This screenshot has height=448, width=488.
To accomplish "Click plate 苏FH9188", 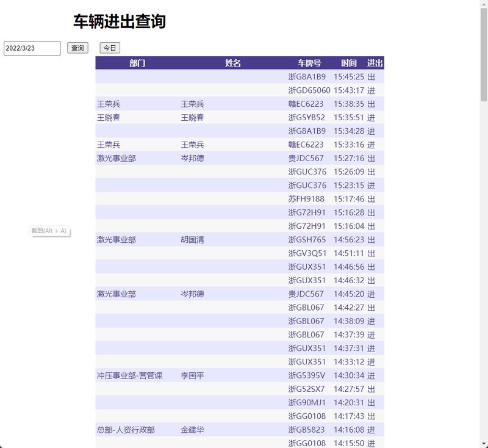I will point(306,199).
